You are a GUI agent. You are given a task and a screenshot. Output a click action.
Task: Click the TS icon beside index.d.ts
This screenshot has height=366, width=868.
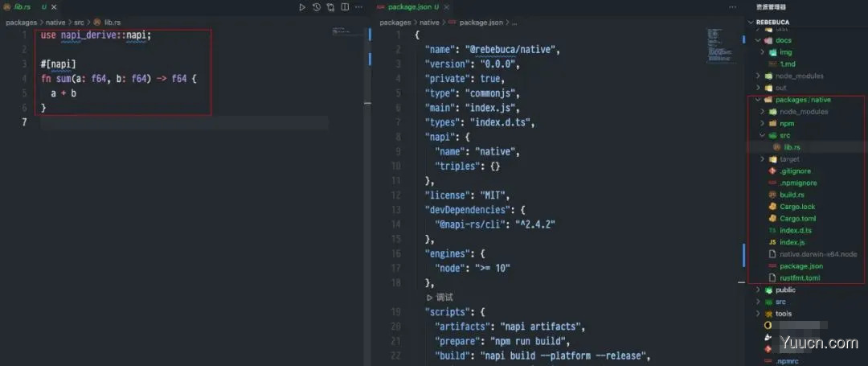click(772, 230)
